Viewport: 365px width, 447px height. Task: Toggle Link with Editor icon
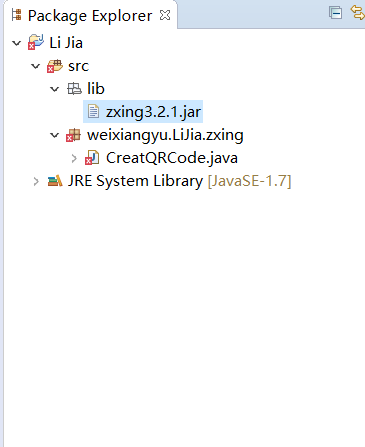coord(358,13)
